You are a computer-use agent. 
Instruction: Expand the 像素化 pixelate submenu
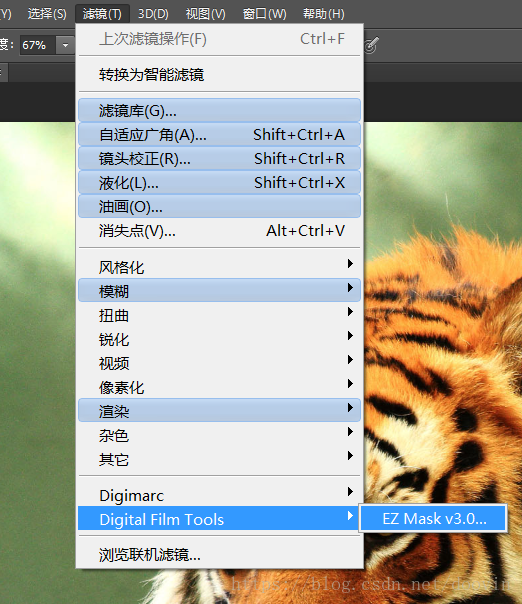(x=220, y=387)
